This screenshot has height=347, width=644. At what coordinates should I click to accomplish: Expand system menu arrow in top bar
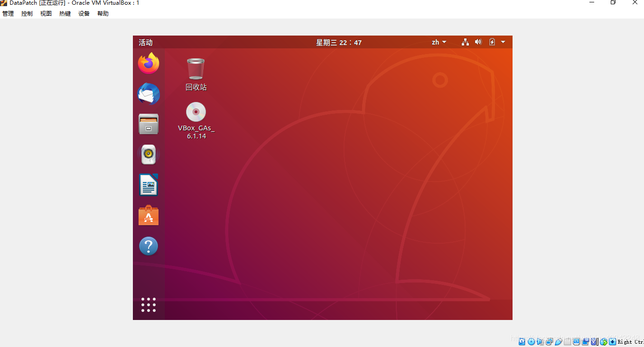point(503,42)
